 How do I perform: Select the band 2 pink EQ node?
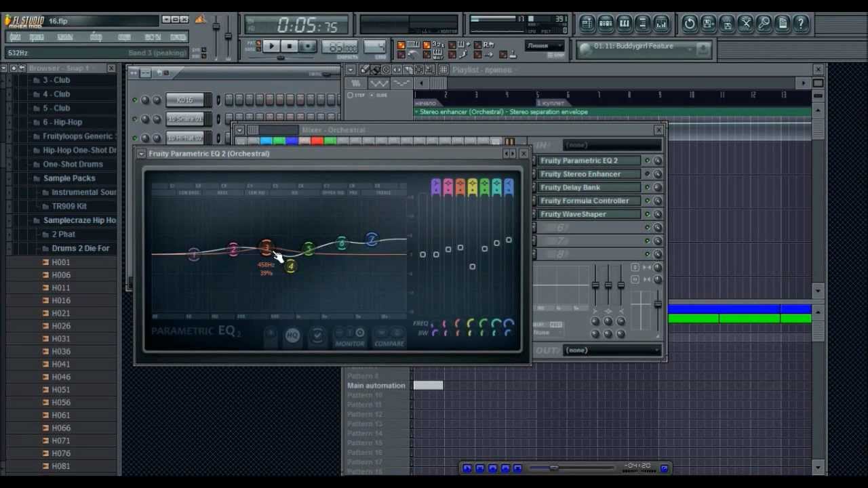tap(233, 250)
